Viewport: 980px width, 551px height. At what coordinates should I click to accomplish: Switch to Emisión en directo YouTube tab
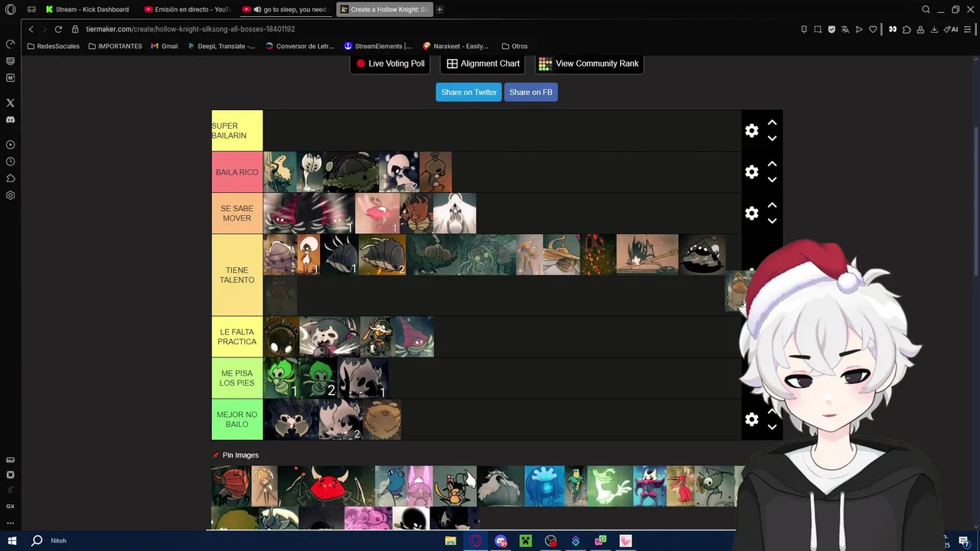pos(188,9)
